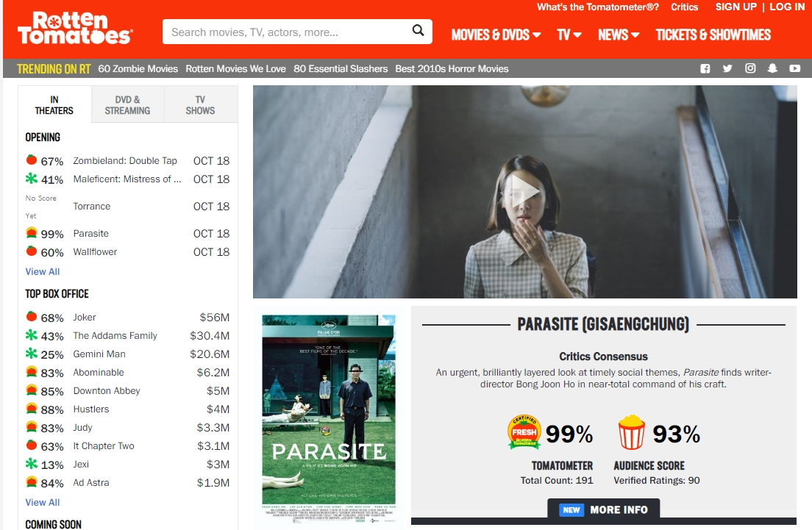The height and width of the screenshot is (530, 812).
Task: Open the Rotten Tomatoes Instagram icon
Action: coord(750,68)
